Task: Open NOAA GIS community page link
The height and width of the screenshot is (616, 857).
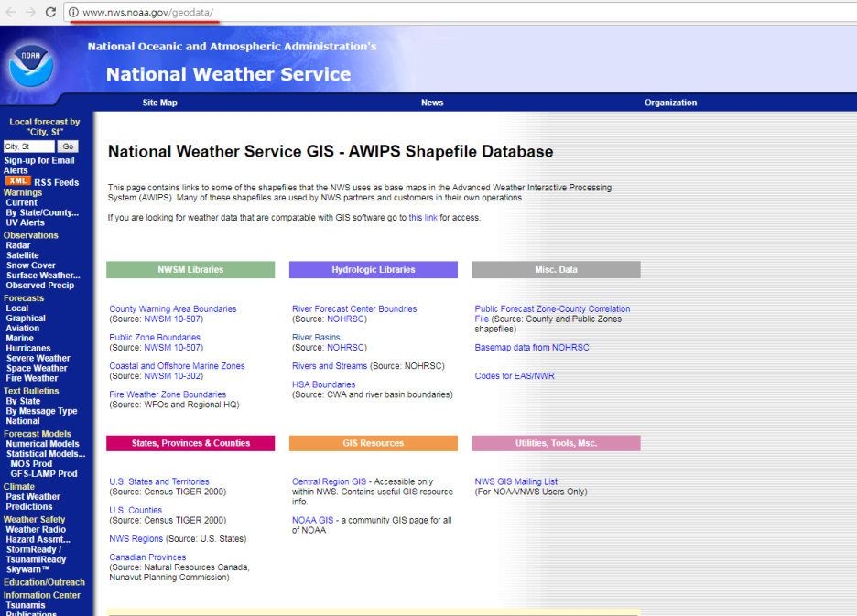Action: tap(312, 520)
